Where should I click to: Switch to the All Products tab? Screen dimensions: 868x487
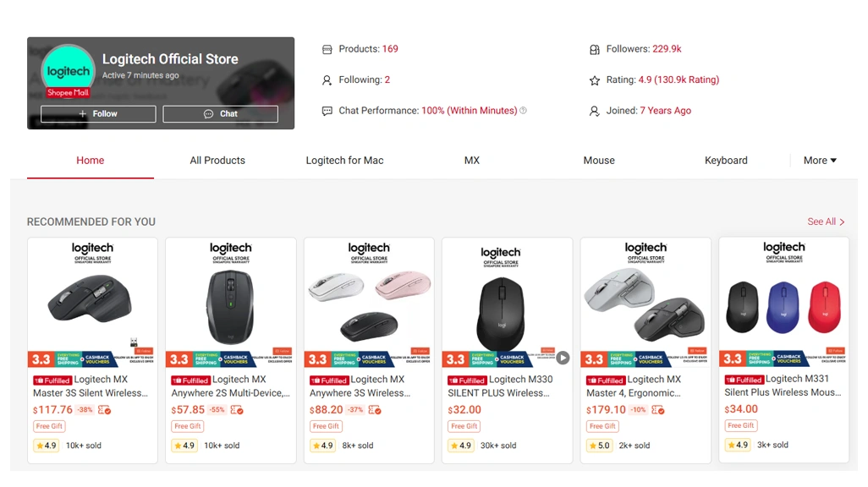[217, 160]
